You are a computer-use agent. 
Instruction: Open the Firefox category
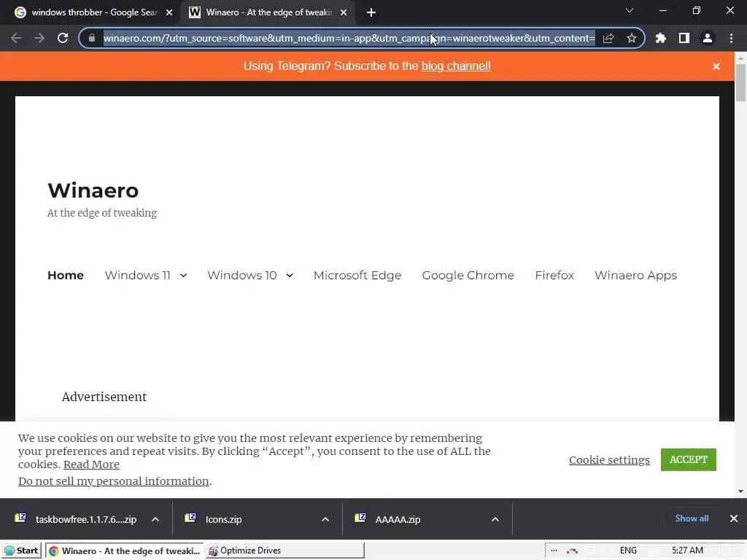point(554,275)
